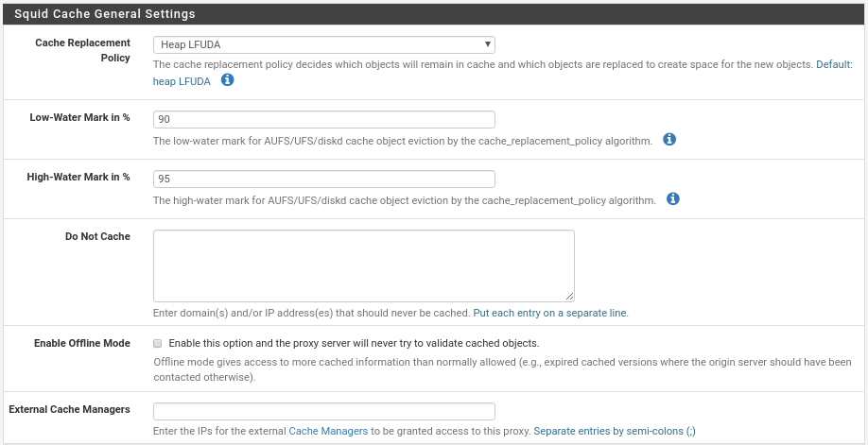The width and height of the screenshot is (868, 445).
Task: Focus the High-Water Mark field containing 95
Action: pos(323,180)
